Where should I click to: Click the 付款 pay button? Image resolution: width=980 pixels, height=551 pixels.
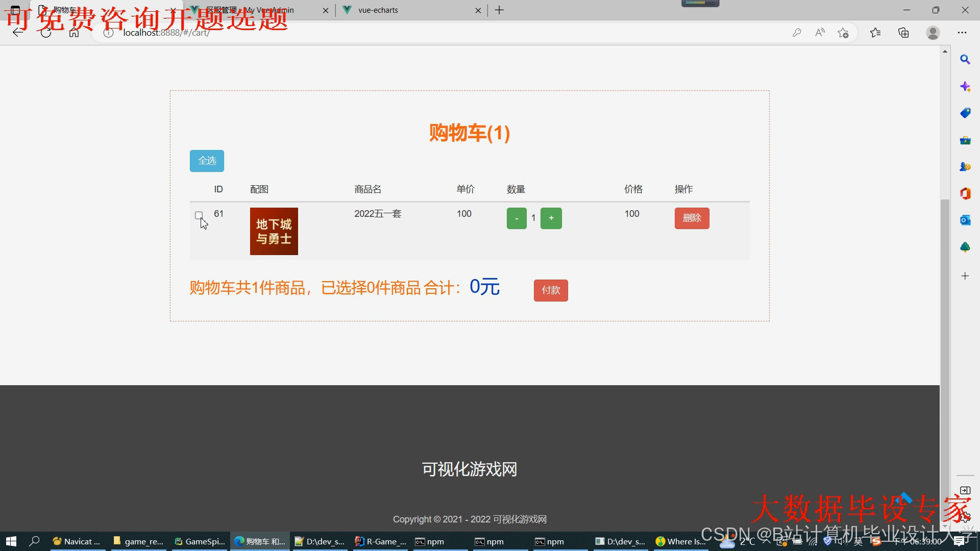[551, 290]
